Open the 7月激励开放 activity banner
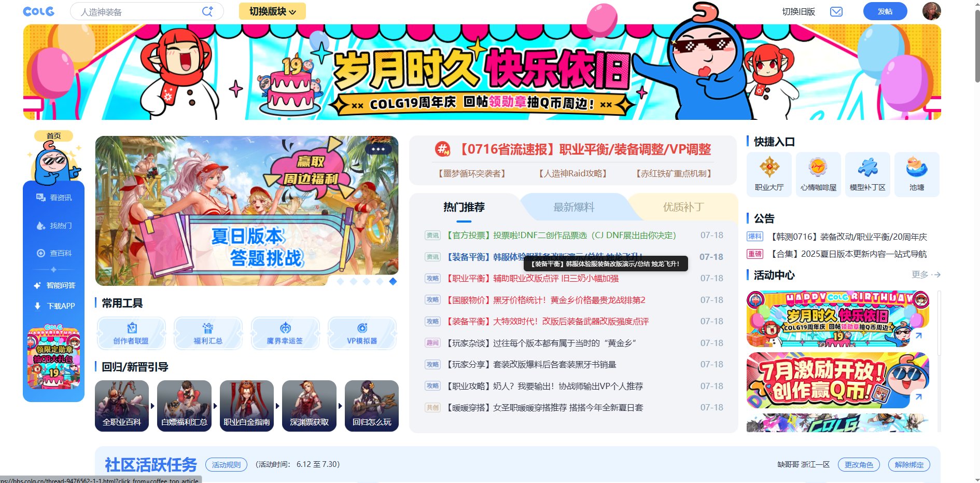This screenshot has width=980, height=483. [837, 380]
